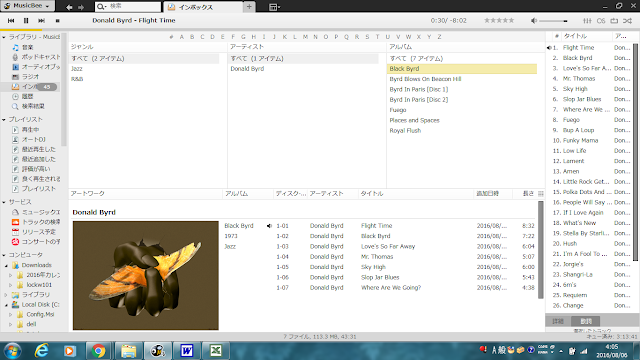
Task: Pause playback of Flight Time
Action: coord(26,20)
